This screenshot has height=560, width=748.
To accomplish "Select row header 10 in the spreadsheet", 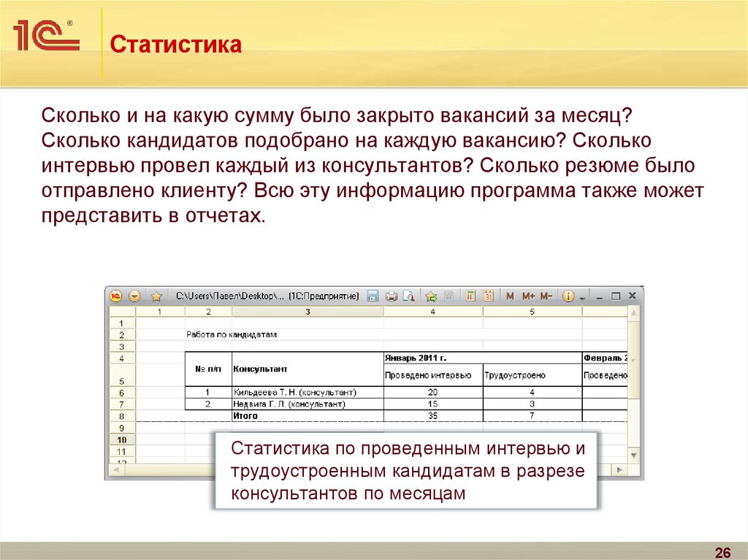I will pos(121,440).
